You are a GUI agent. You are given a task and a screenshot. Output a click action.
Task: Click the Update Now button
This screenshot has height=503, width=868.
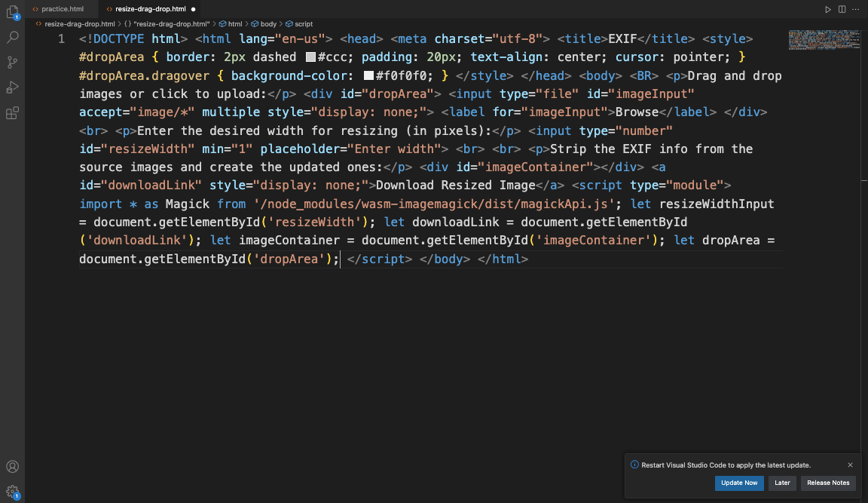tap(738, 483)
